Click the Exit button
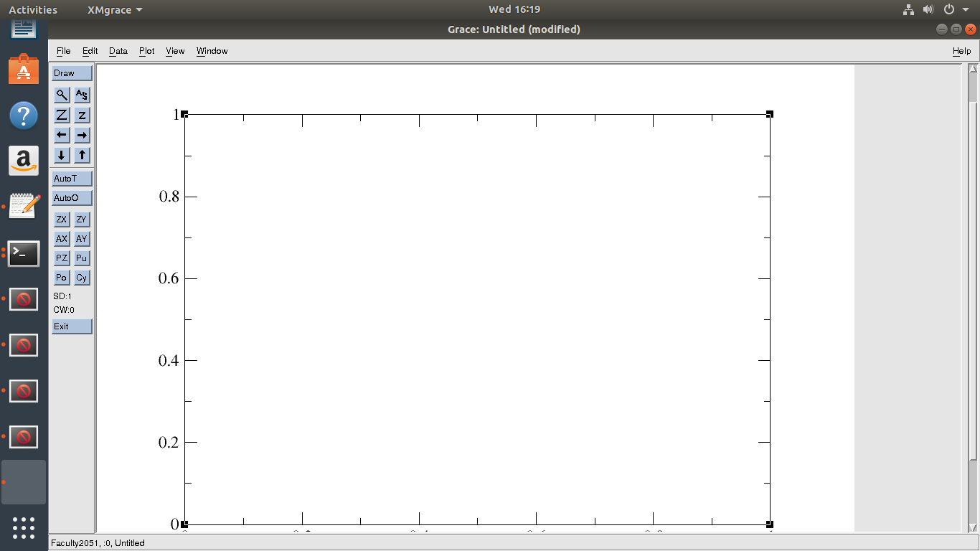Screen dimensions: 980x551 (x=72, y=326)
